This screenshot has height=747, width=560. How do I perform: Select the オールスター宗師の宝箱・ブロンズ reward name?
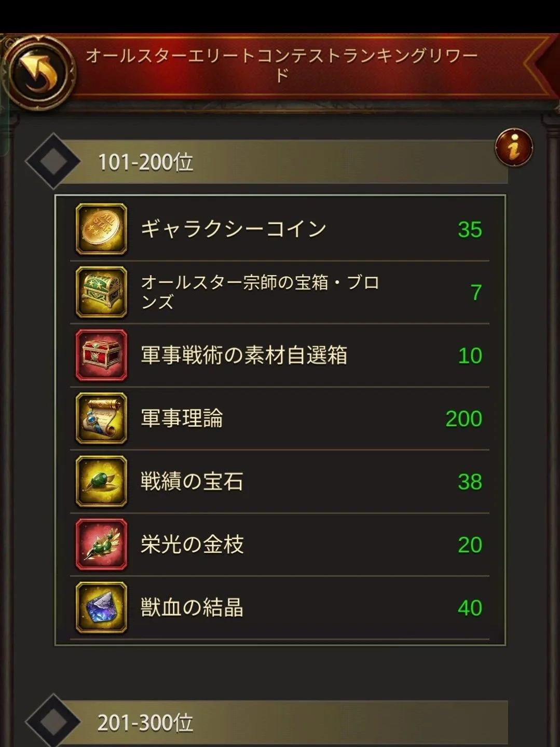point(260,292)
